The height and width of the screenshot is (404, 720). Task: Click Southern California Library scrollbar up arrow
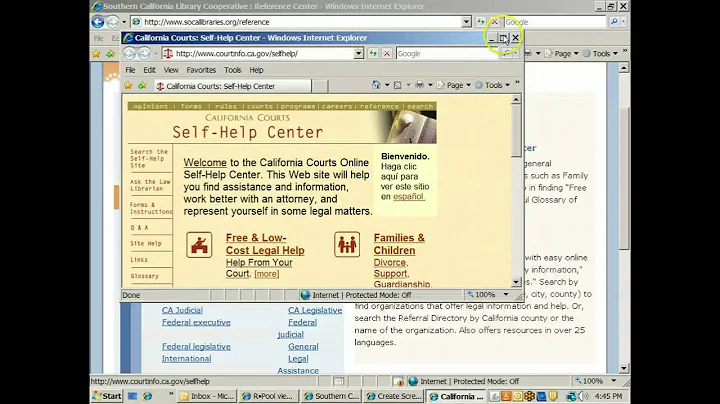coord(624,68)
